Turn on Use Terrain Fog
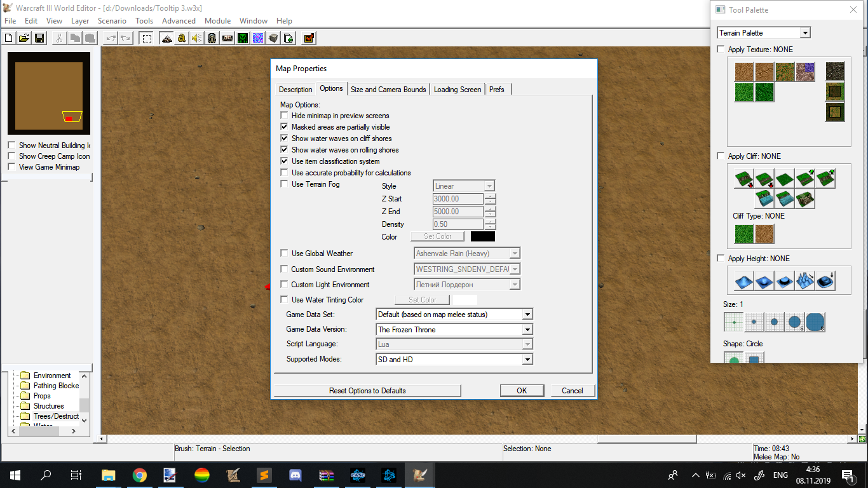The image size is (868, 488). [285, 184]
